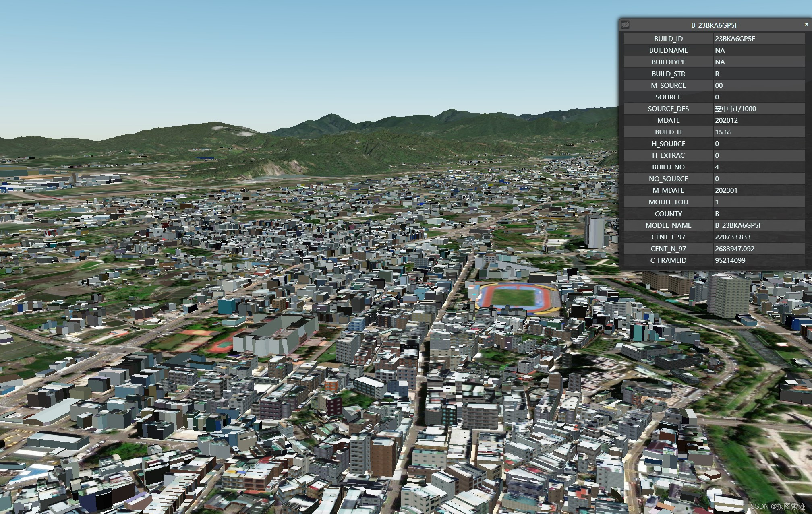This screenshot has height=514, width=812.
Task: Click the COUNTY value B
Action: tap(717, 214)
